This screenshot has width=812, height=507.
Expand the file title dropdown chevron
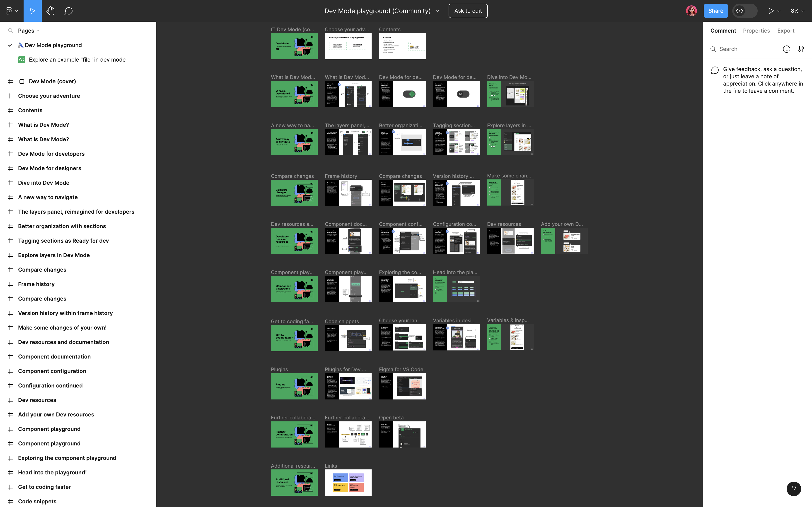point(437,11)
